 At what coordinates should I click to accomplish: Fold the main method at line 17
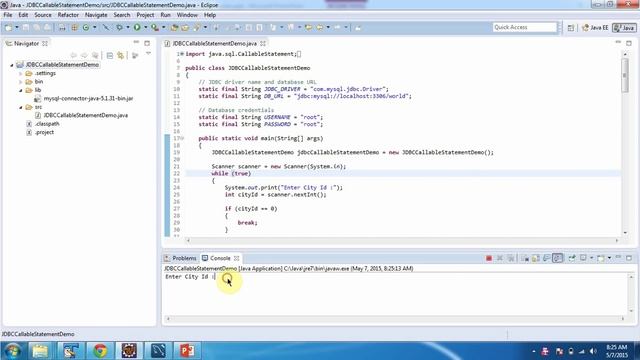pyautogui.click(x=182, y=138)
